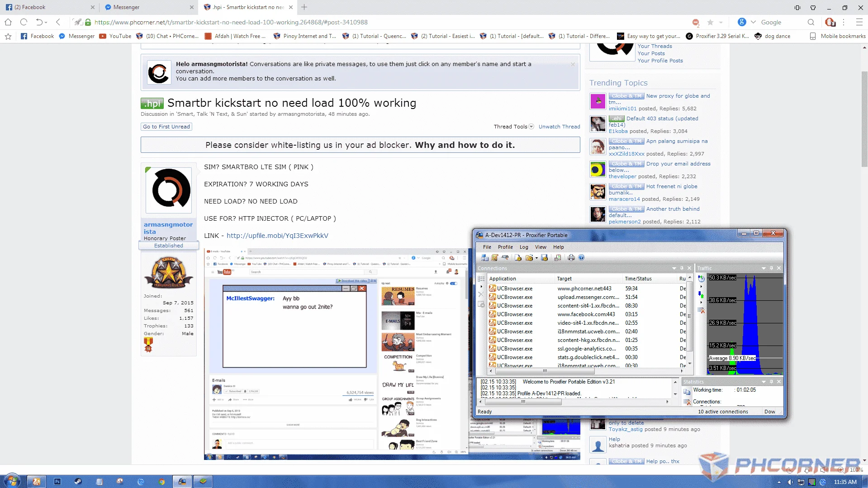Click Save Profile toolbar icon in Proxifier
This screenshot has width=868, height=488.
pyautogui.click(x=545, y=257)
